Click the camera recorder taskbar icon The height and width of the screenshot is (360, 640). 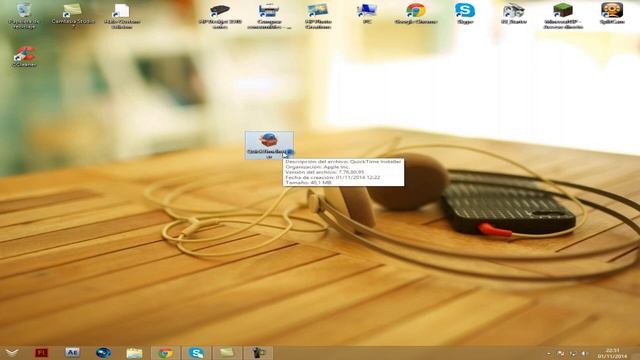coord(258,353)
